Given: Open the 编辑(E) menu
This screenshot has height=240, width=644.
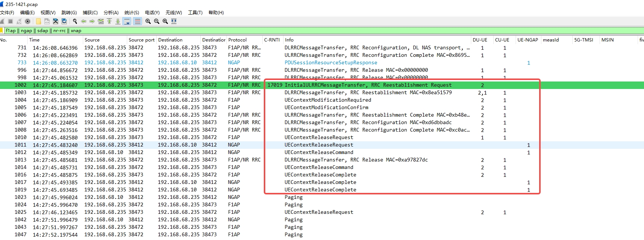Looking at the screenshot, I should point(27,12).
